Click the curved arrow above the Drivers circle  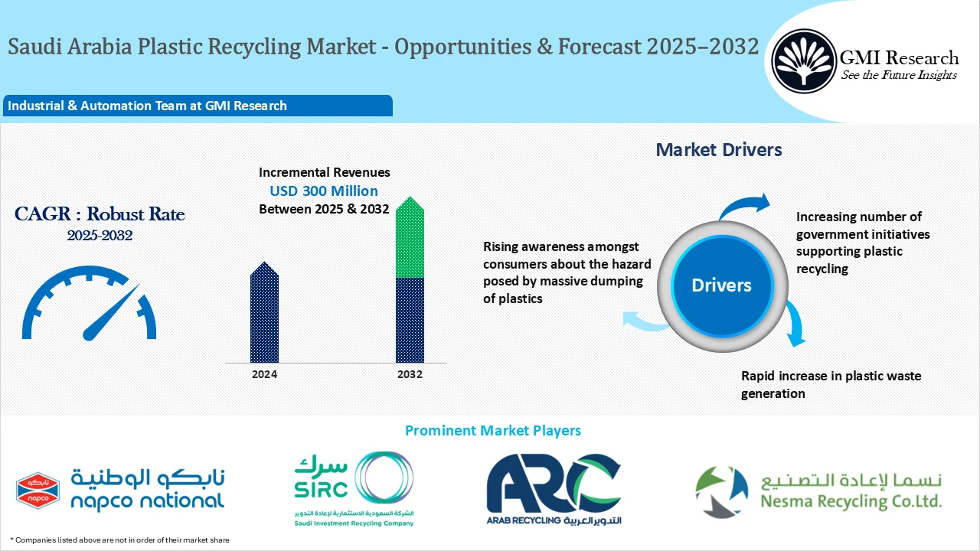click(x=744, y=204)
